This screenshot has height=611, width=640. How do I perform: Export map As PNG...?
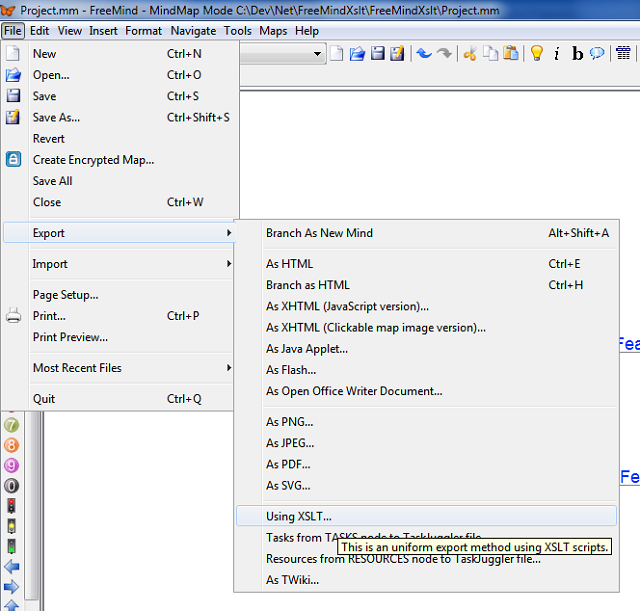[x=426, y=422]
